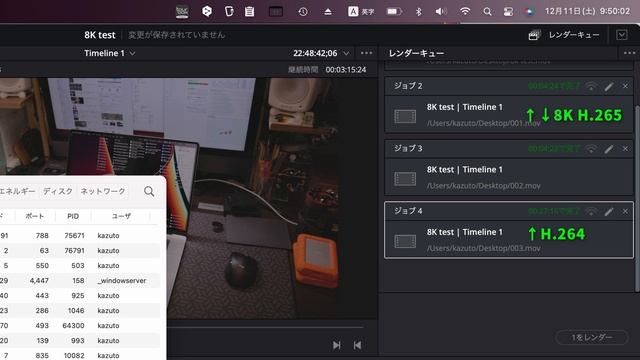Viewport: 640px width, 360px height.
Task: Select process row with PID 1046
Action: (80, 311)
